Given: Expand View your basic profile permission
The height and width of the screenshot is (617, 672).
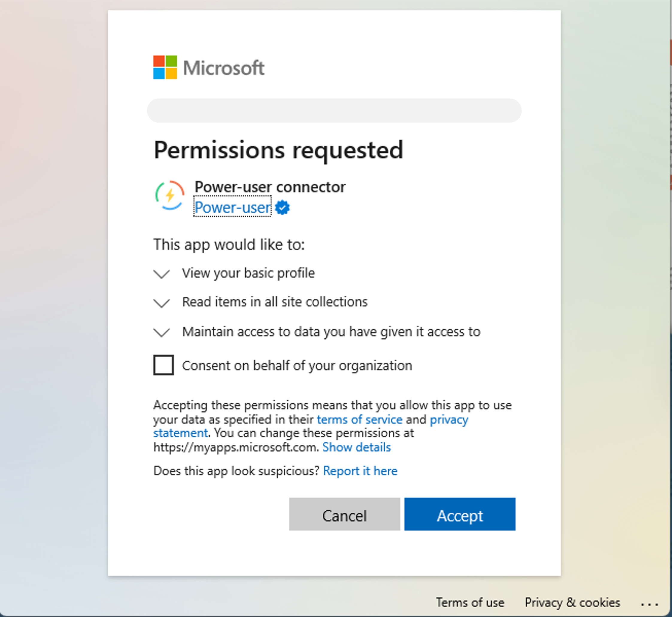Looking at the screenshot, I should click(x=162, y=274).
